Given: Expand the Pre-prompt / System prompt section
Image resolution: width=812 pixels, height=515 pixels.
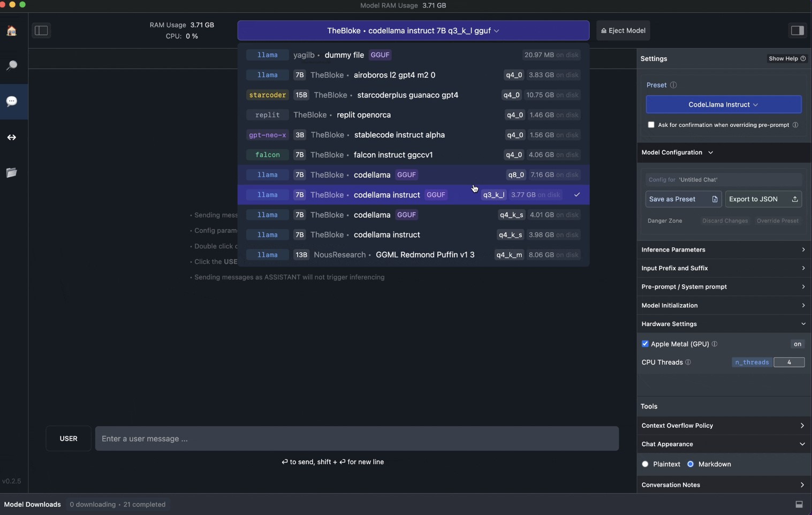Looking at the screenshot, I should (x=723, y=287).
